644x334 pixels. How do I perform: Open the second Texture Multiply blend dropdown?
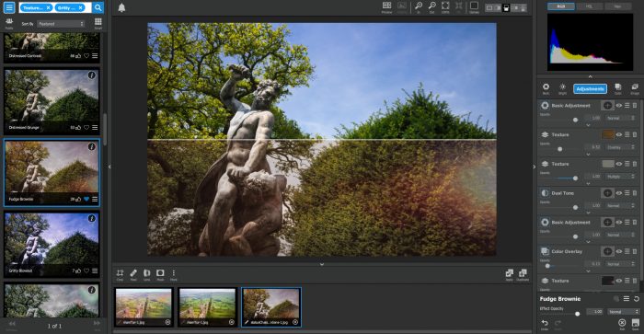(620, 177)
